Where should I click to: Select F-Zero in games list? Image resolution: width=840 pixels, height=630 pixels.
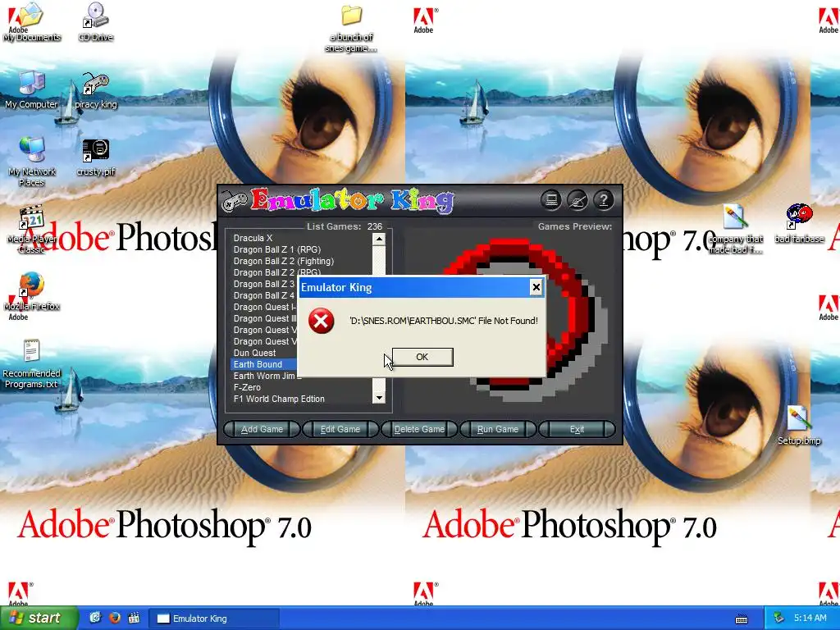coord(301,387)
